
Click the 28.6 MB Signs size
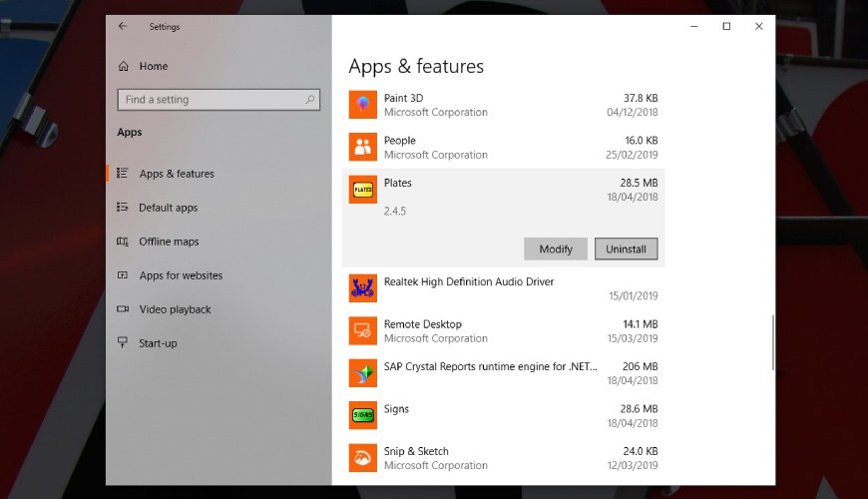point(639,409)
